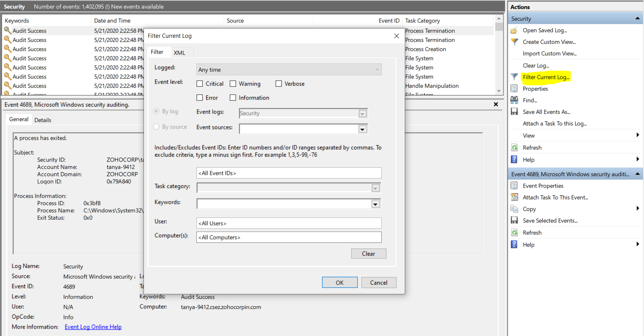Check the Warning event level box
644x336 pixels.
coord(233,84)
